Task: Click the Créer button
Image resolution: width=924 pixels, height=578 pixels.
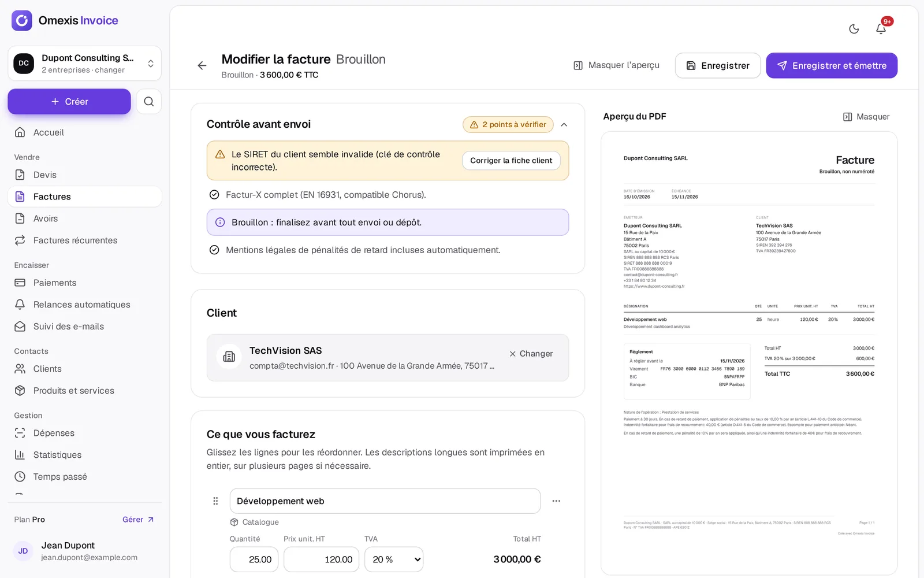Action: (x=69, y=102)
